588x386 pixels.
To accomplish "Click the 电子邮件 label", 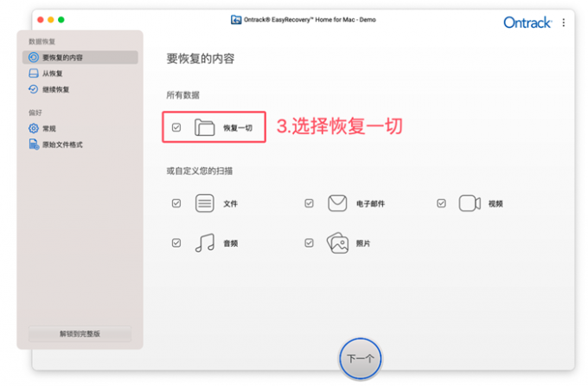I will pyautogui.click(x=370, y=203).
